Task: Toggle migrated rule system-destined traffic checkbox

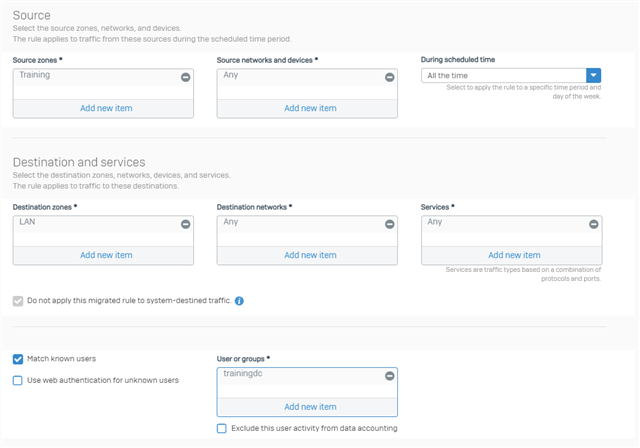Action: coord(18,301)
